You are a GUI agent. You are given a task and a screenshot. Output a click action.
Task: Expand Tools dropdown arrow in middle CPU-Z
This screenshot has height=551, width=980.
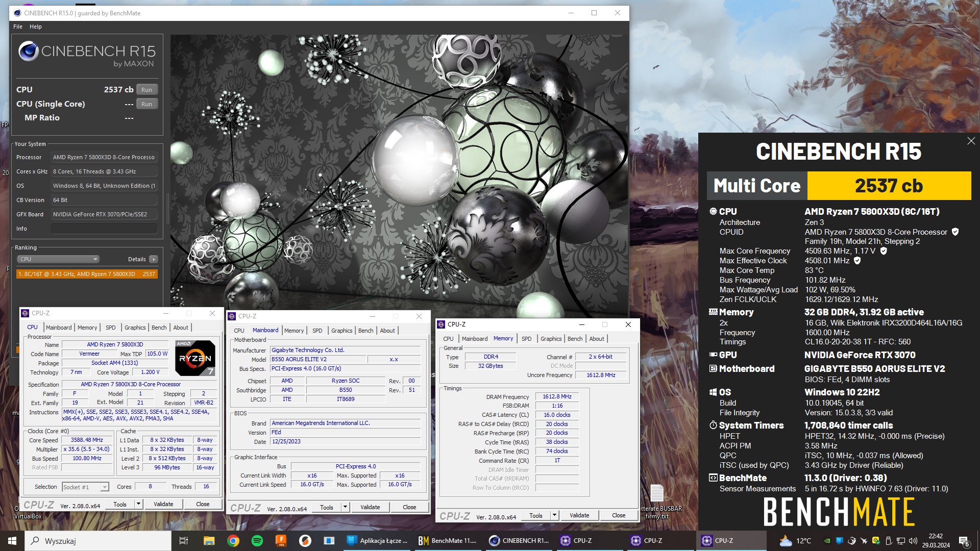pyautogui.click(x=345, y=507)
